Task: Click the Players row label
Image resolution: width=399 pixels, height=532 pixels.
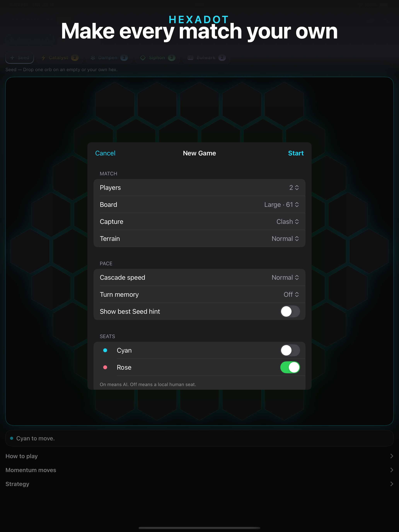Action: point(110,188)
